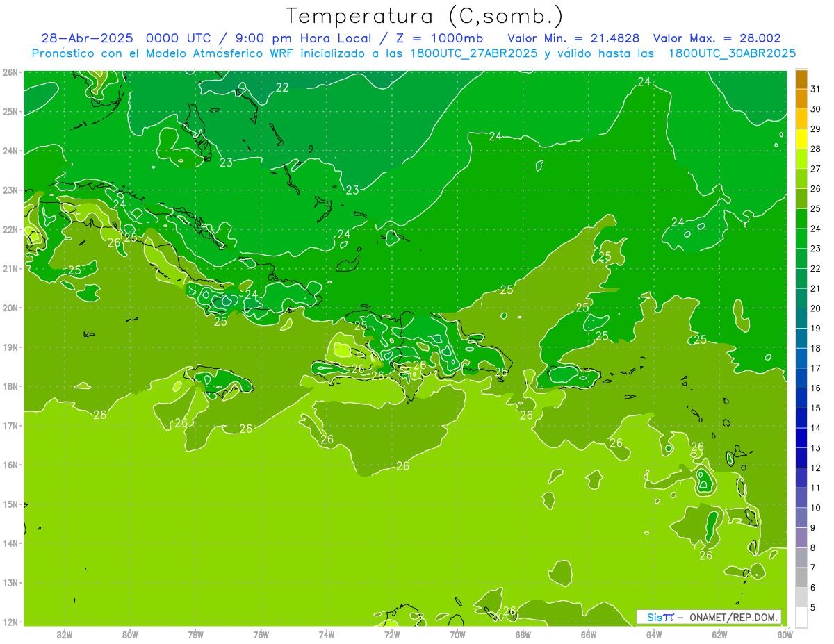
Task: Click the "Z = 1000mb" level text
Action: pos(439,38)
